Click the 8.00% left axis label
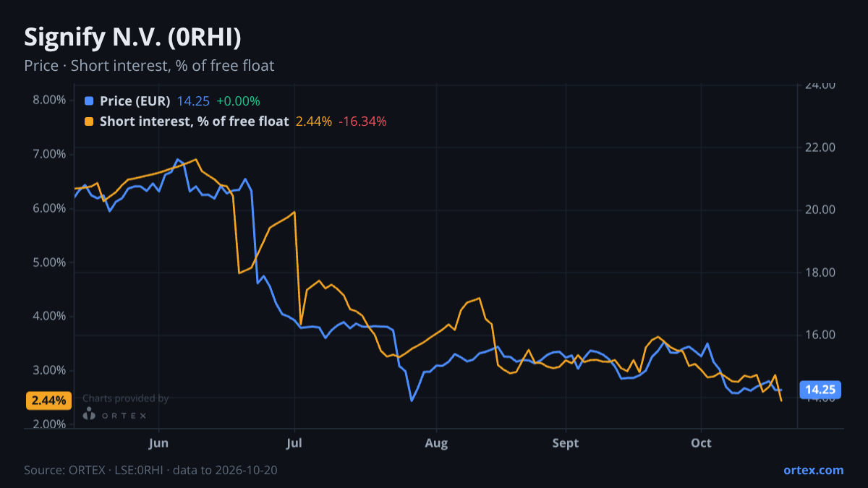This screenshot has width=868, height=488. [49, 100]
